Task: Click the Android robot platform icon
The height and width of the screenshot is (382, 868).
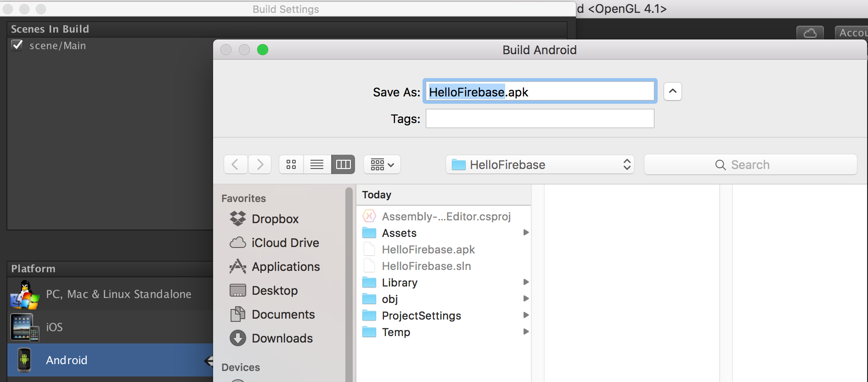Action: click(x=24, y=360)
